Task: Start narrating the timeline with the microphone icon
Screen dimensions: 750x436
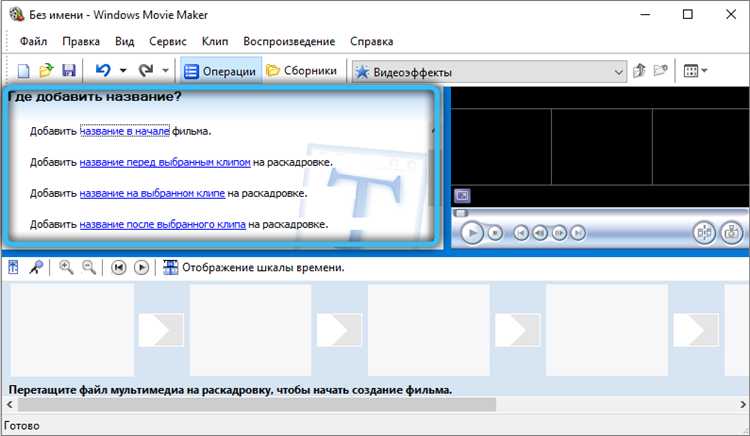Action: pyautogui.click(x=36, y=267)
